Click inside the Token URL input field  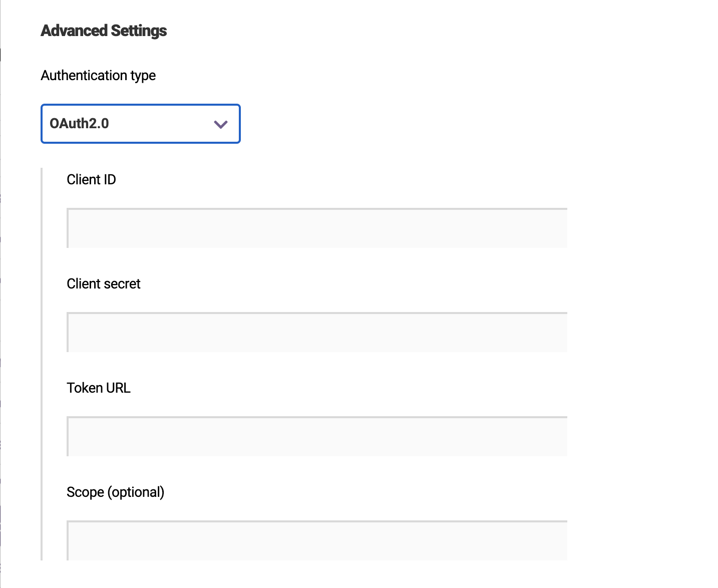315,436
